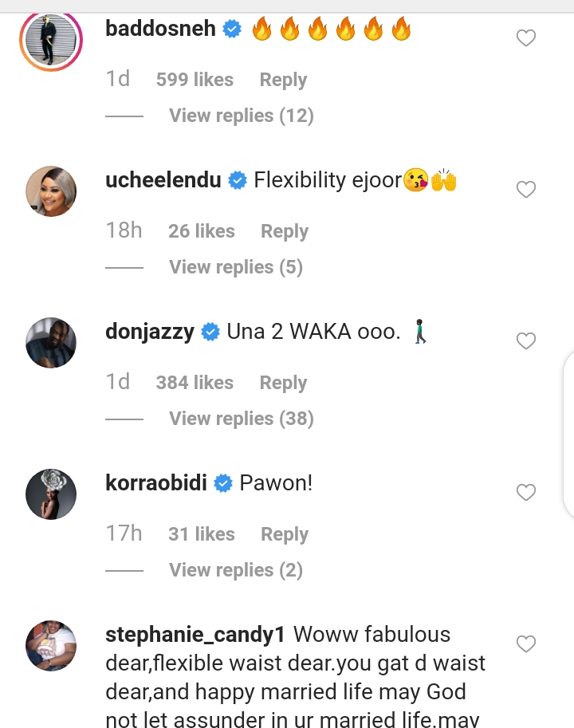Click the verified badge beside ucheelendu
Image resolution: width=574 pixels, height=728 pixels.
tap(237, 181)
